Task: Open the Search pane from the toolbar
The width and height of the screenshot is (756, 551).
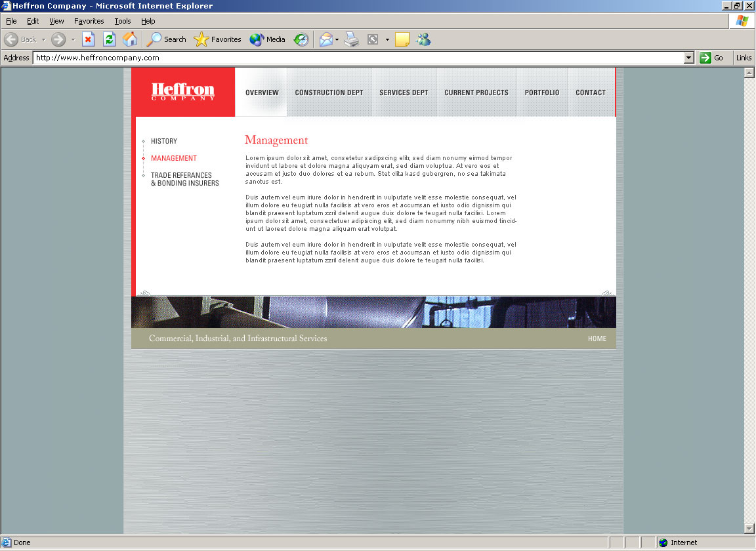Action: (x=167, y=39)
